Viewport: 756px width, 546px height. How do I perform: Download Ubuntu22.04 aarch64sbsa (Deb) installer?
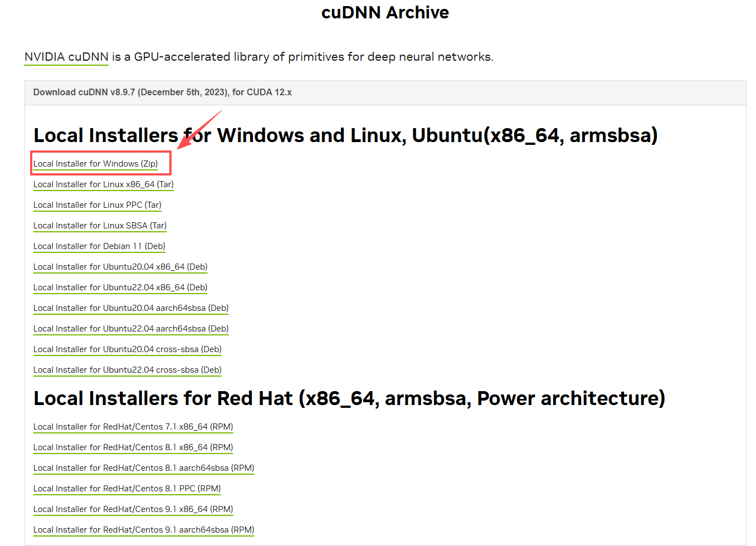[x=130, y=329]
